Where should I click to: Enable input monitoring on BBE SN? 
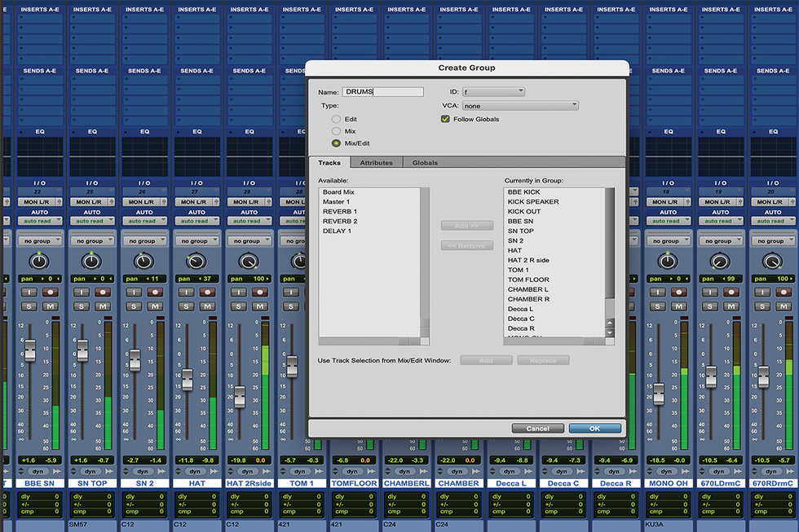click(x=29, y=292)
